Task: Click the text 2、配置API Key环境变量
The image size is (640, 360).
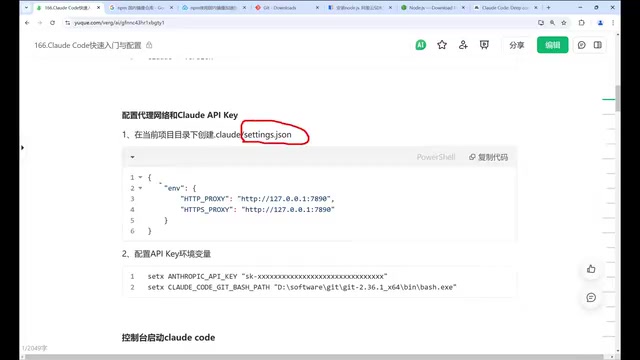Action: click(166, 254)
